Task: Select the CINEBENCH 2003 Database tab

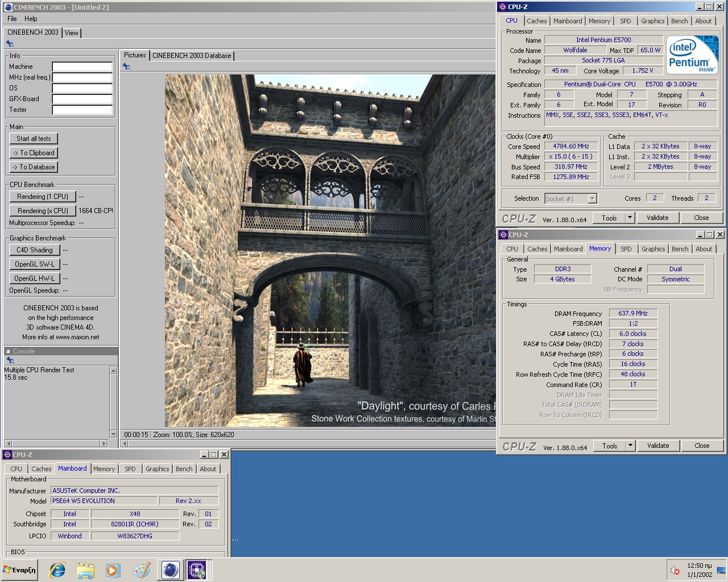Action: coord(192,56)
